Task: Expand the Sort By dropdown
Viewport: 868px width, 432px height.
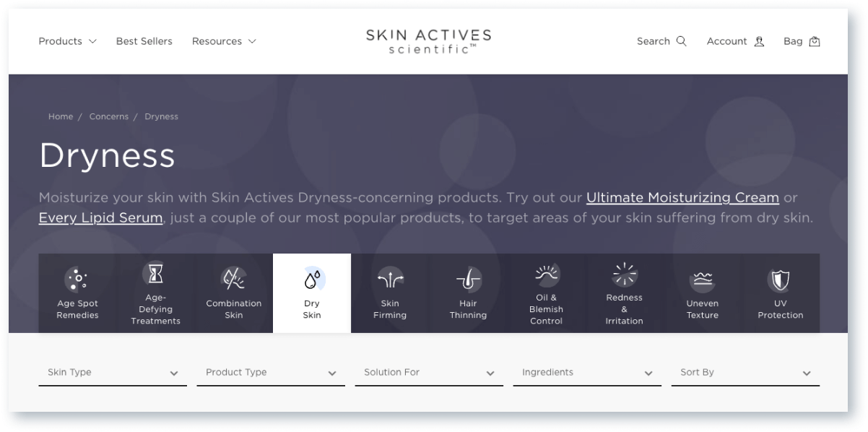Action: coord(745,373)
